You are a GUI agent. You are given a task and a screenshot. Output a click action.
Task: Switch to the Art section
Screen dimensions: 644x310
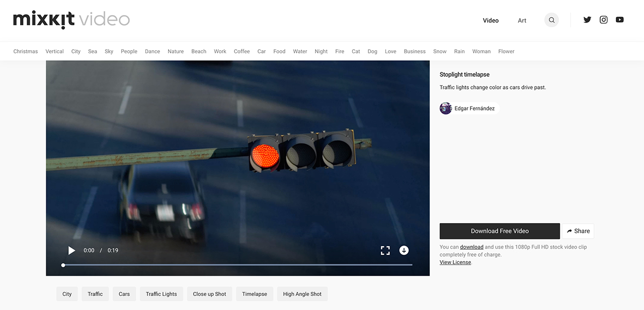[x=522, y=21]
